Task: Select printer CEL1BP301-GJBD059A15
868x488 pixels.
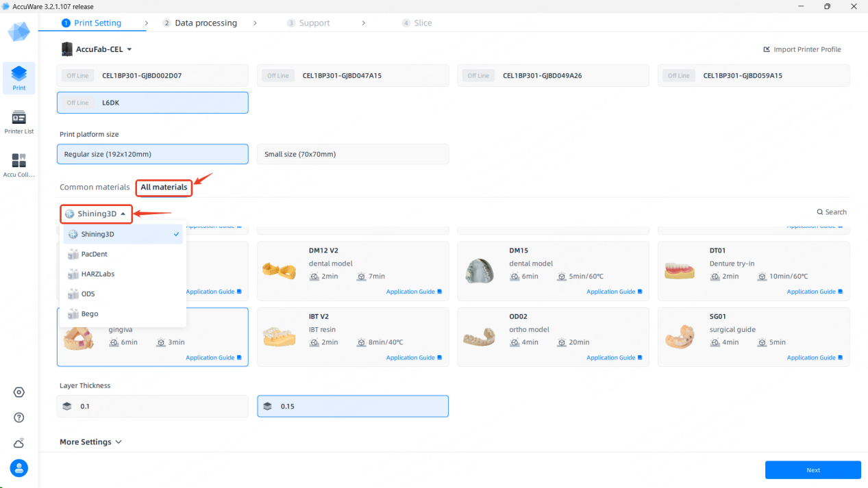Action: (x=754, y=75)
